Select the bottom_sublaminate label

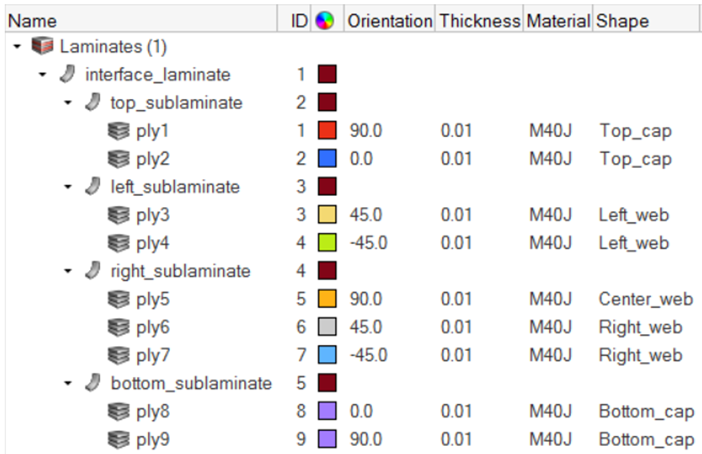coord(191,384)
